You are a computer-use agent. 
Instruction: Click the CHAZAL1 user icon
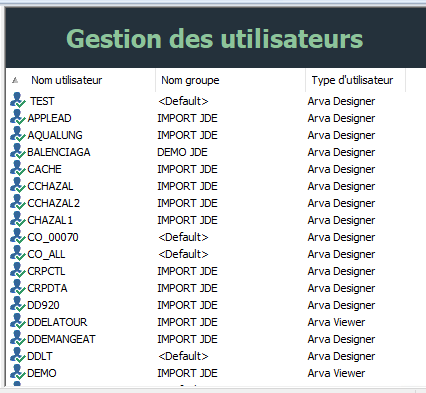click(18, 219)
